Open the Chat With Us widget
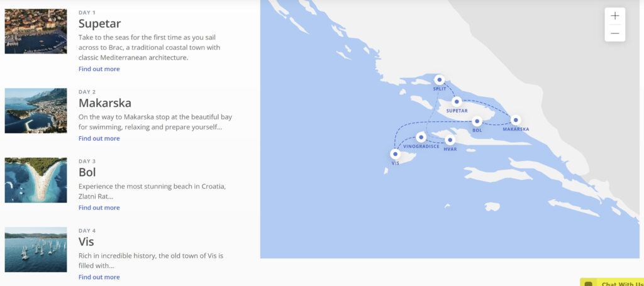This screenshot has height=286, width=644. pyautogui.click(x=612, y=282)
